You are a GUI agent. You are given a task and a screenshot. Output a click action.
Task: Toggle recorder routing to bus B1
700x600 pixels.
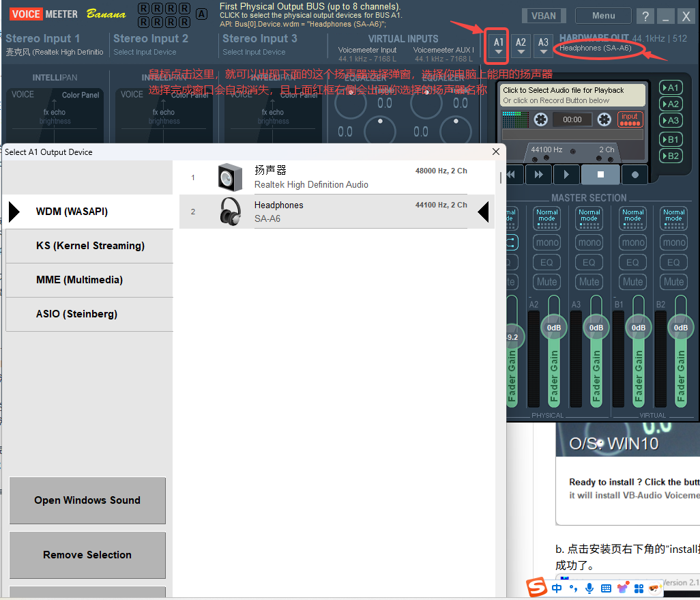(x=671, y=139)
